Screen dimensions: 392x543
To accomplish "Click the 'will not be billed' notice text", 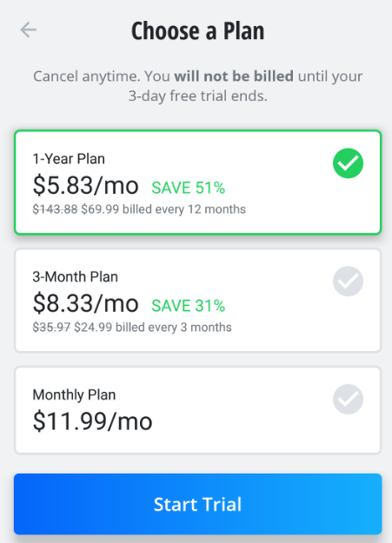I will 234,76.
